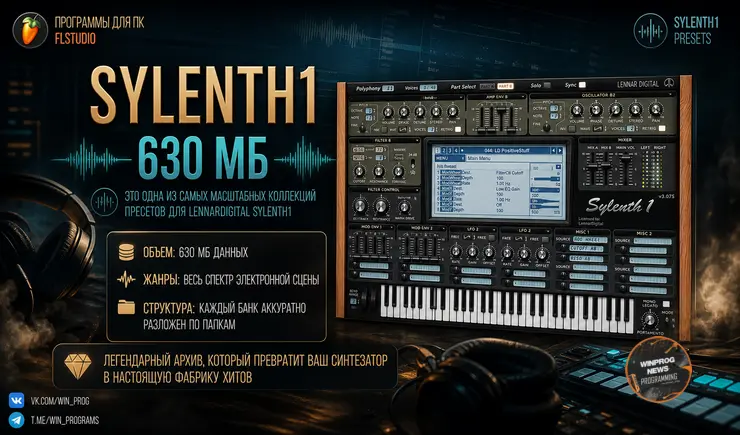Click the waveform icon beside ЖАНРЫ
This screenshot has width=740, height=435.
tap(126, 279)
